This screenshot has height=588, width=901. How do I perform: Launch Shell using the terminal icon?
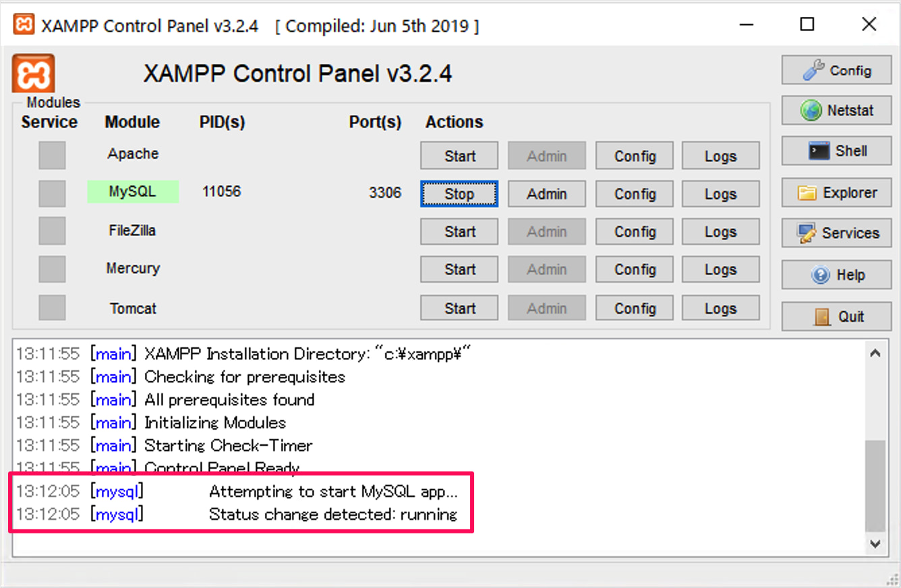click(836, 150)
